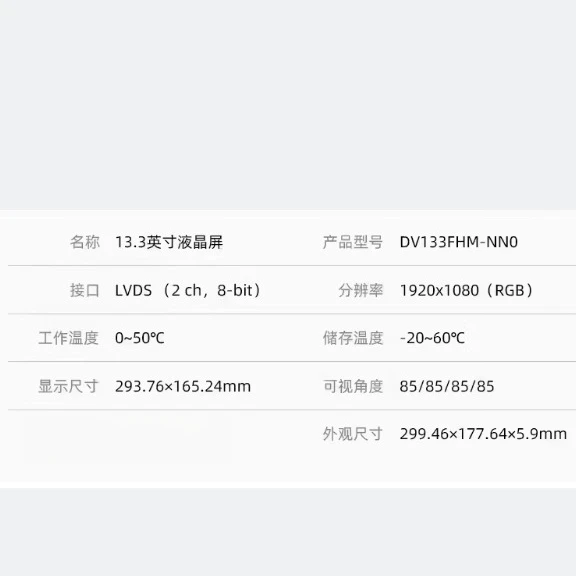The width and height of the screenshot is (576, 576).
Task: Click the 产品型号 label
Action: (353, 242)
